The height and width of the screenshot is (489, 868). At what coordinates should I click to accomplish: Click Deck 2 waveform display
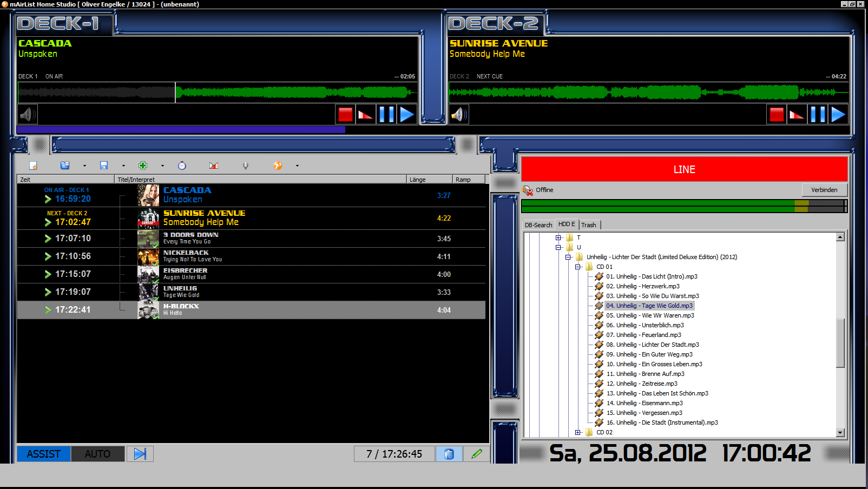click(x=649, y=92)
